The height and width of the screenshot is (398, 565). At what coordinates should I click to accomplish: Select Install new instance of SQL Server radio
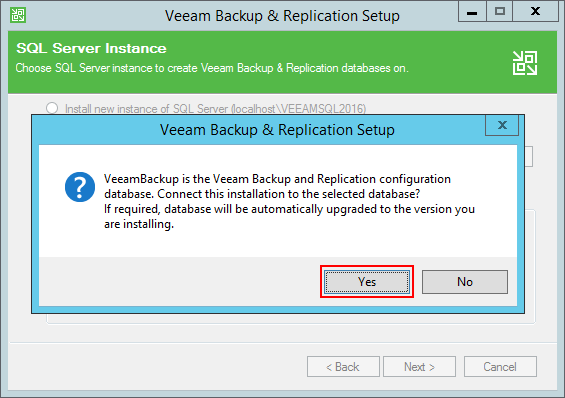[52, 108]
